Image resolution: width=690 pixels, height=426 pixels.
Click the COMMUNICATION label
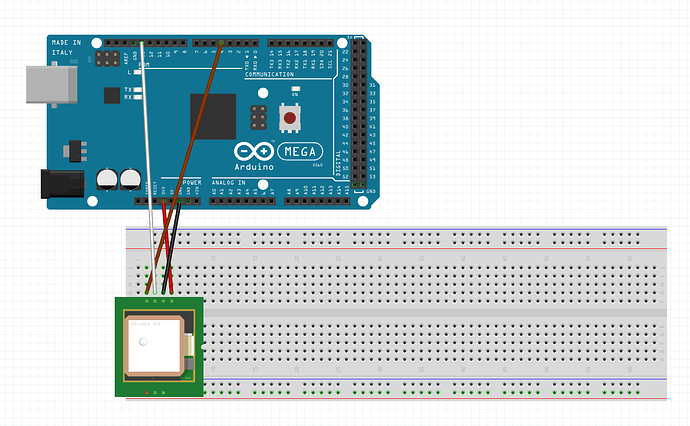(x=269, y=74)
